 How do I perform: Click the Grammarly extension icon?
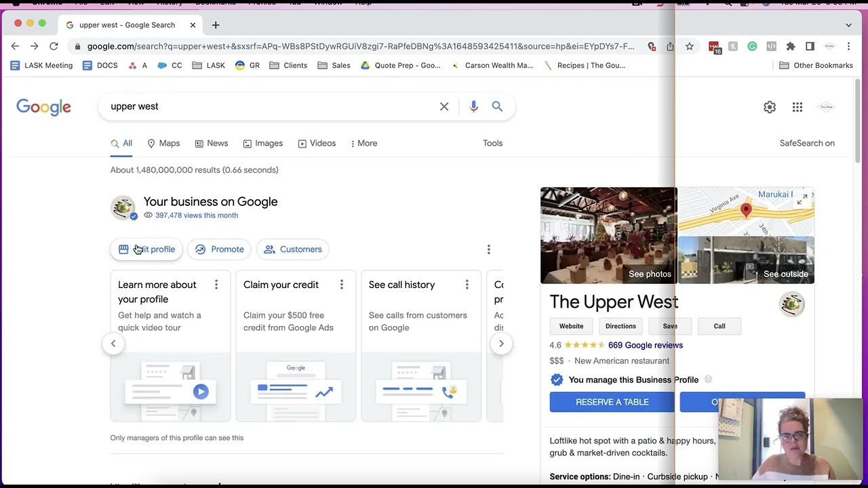[x=752, y=46]
